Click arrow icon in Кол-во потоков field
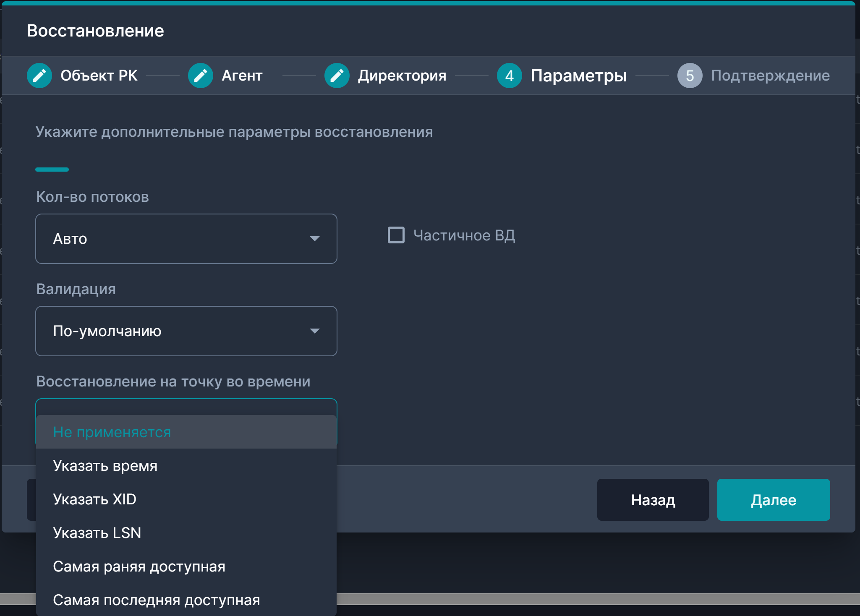The height and width of the screenshot is (616, 860). click(x=314, y=239)
